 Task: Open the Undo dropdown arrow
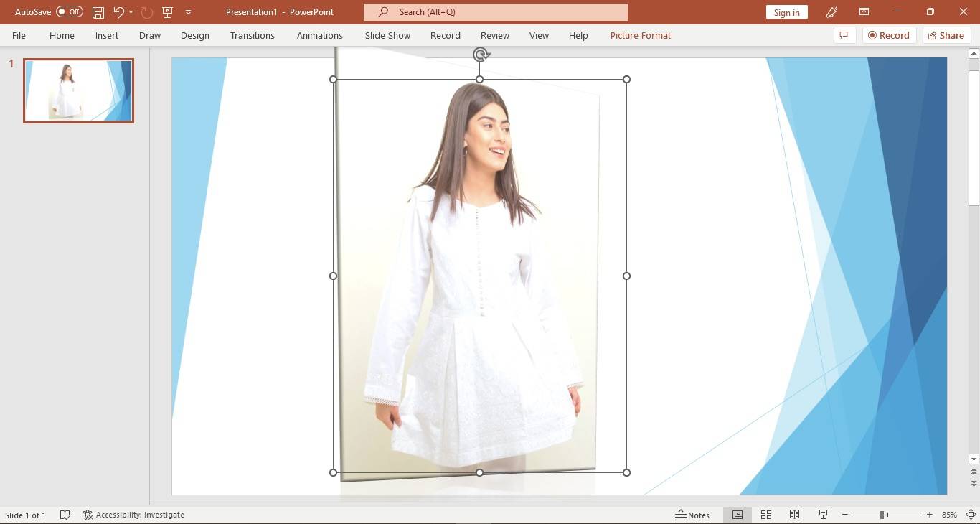pos(129,11)
